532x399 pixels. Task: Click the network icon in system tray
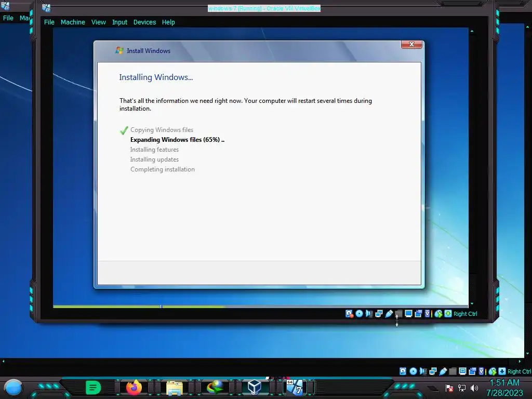462,388
